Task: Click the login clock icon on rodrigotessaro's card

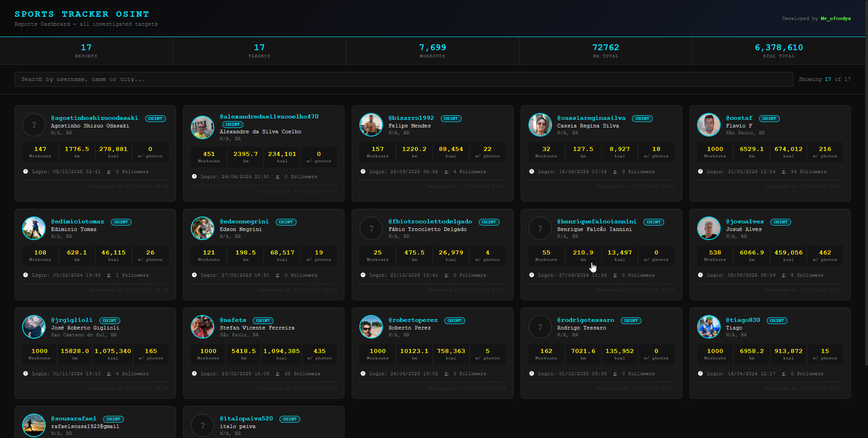Action: 532,374
